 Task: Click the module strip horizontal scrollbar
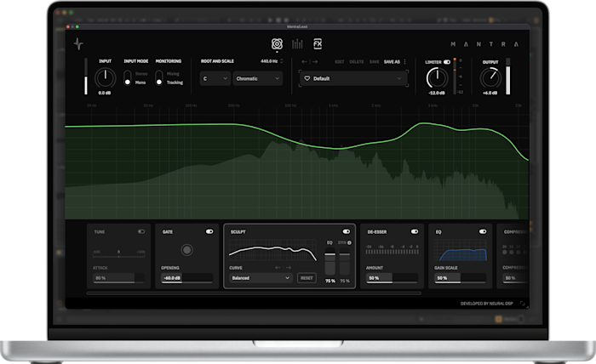click(x=254, y=293)
